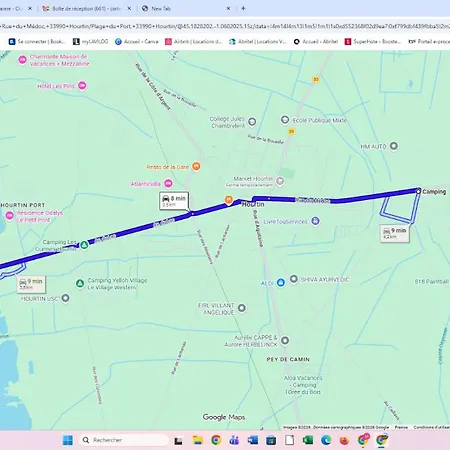Select the 8 min route time label
Viewport: 450px width, 450px height.
[x=174, y=201]
